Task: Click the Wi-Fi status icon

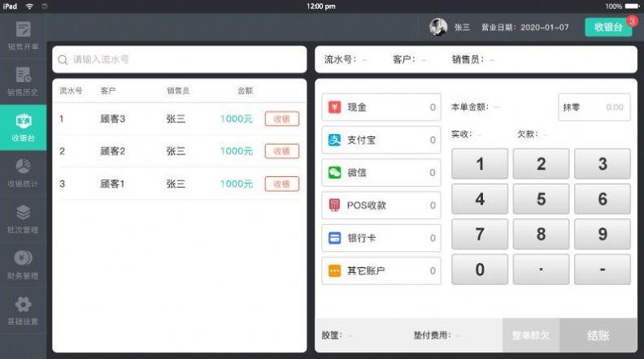Action: point(29,6)
